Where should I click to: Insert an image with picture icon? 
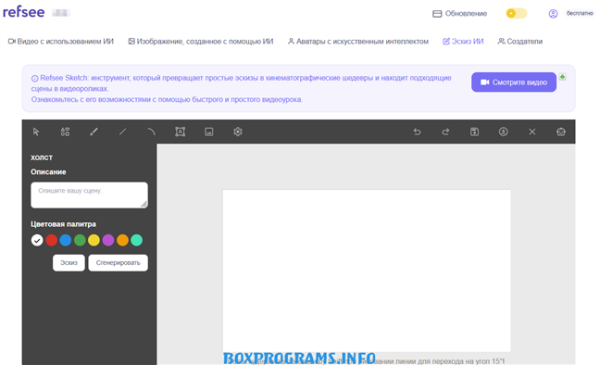click(209, 132)
